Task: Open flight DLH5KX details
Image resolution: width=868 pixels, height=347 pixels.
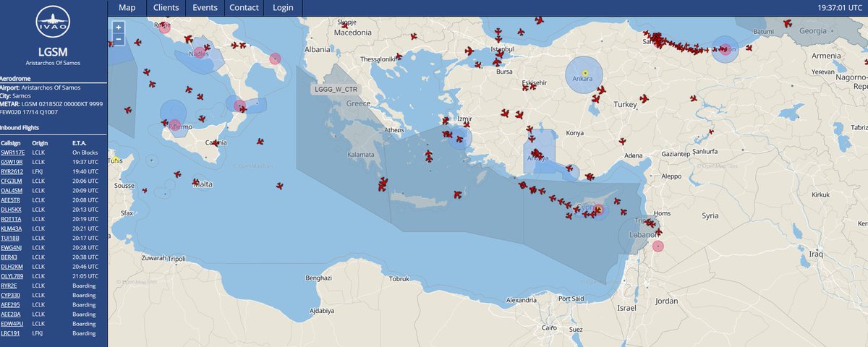Action: (12, 209)
